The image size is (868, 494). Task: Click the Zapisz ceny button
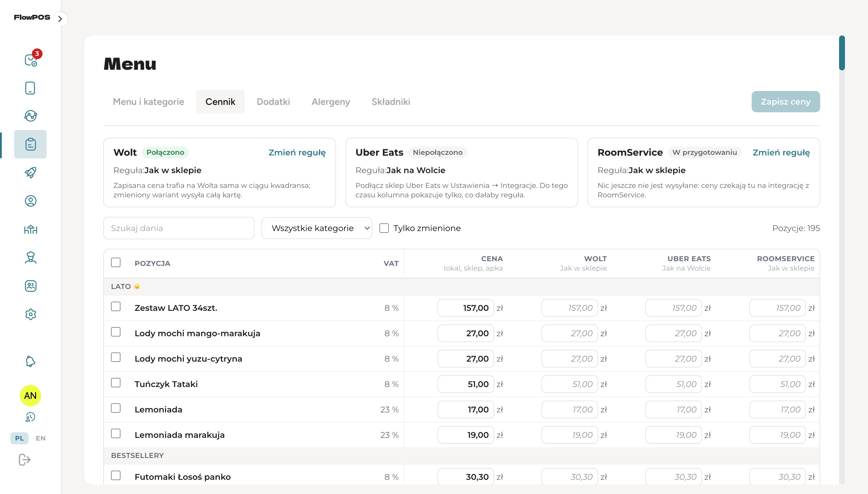tap(786, 101)
